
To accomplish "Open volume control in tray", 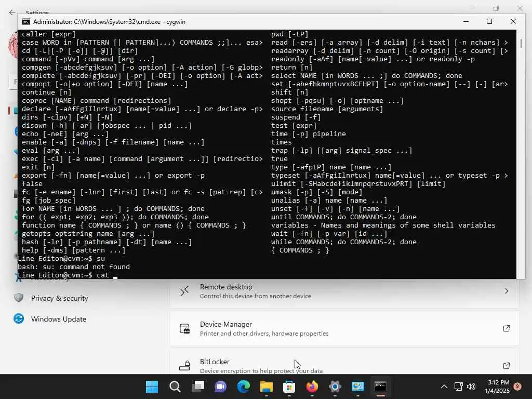I will 471,387.
